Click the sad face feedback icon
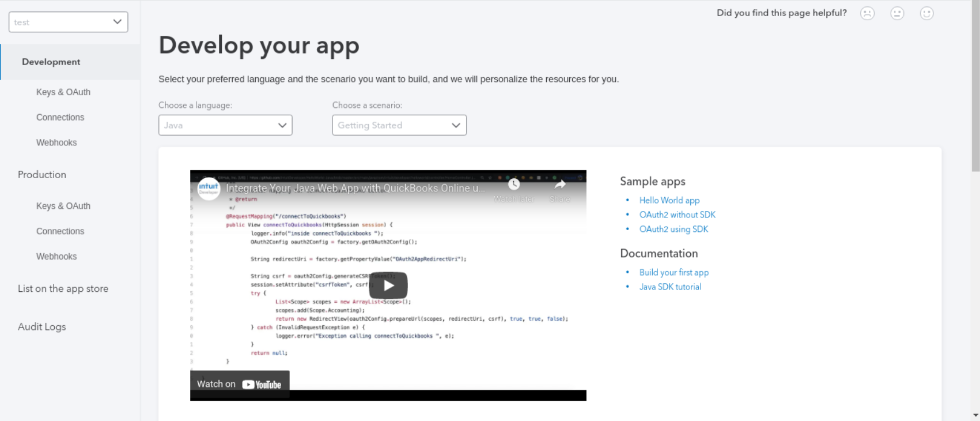 tap(867, 13)
